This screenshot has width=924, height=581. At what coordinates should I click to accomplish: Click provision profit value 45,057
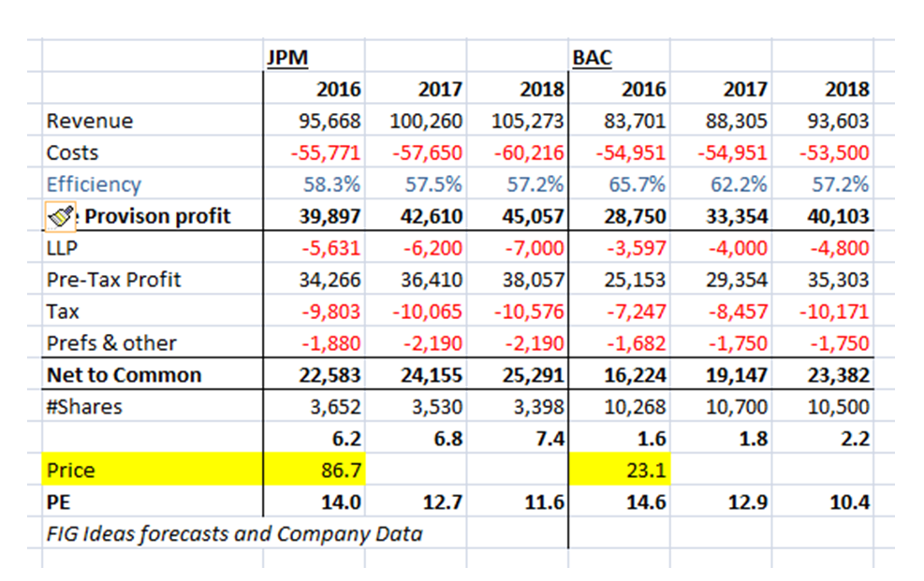pyautogui.click(x=534, y=216)
